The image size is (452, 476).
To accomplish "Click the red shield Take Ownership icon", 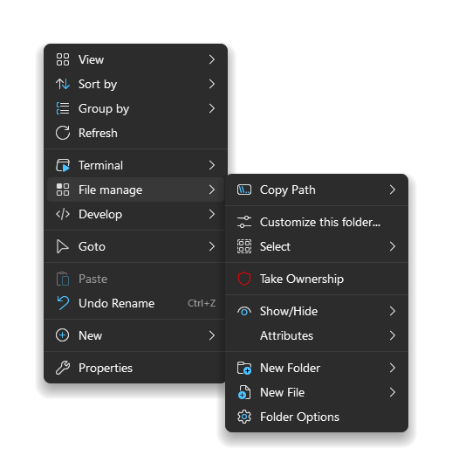I will 244,279.
